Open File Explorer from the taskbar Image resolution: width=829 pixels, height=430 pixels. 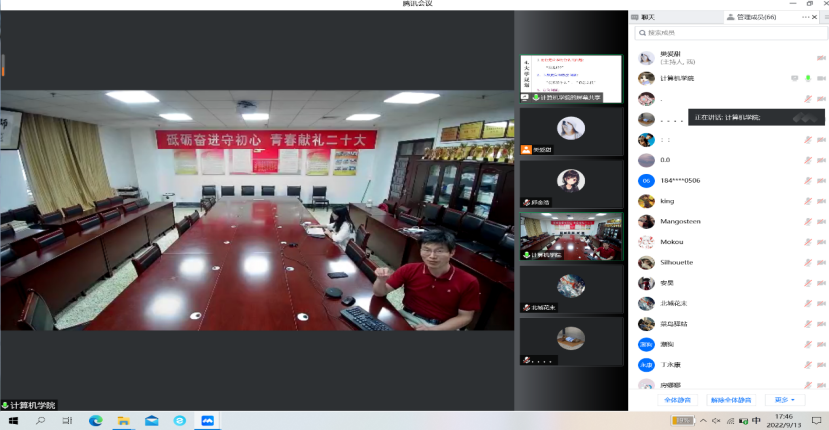(x=125, y=421)
